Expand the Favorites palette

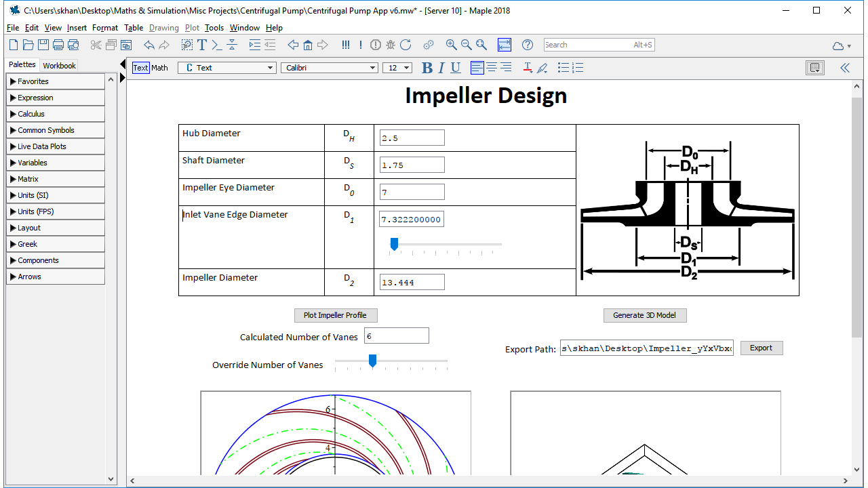[x=56, y=81]
